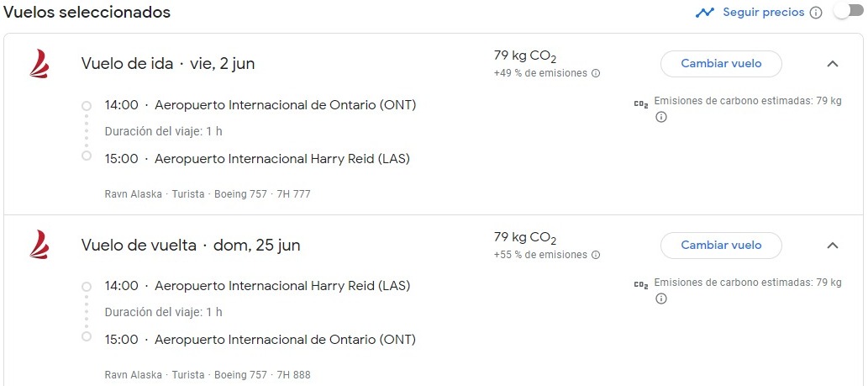Click Seguir precios link text

[x=763, y=12]
